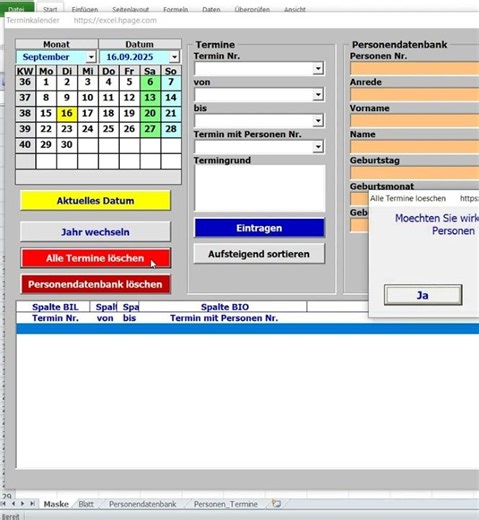
Task: Click Aufsteigend sortieren button
Action: 259,254
